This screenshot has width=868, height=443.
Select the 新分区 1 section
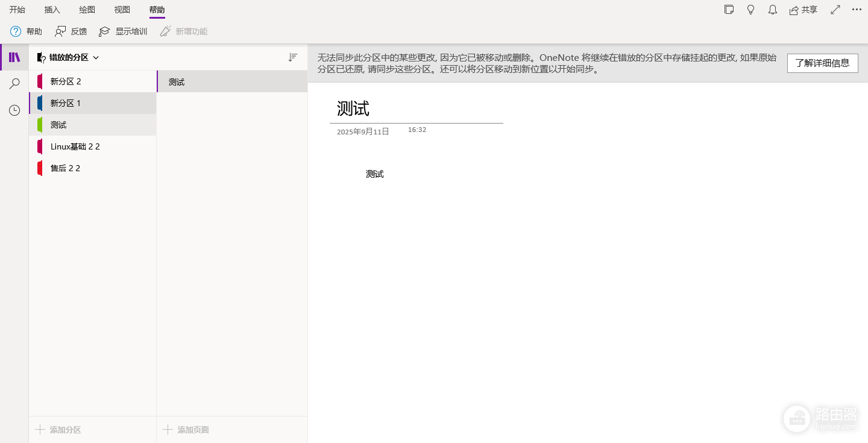[x=93, y=103]
